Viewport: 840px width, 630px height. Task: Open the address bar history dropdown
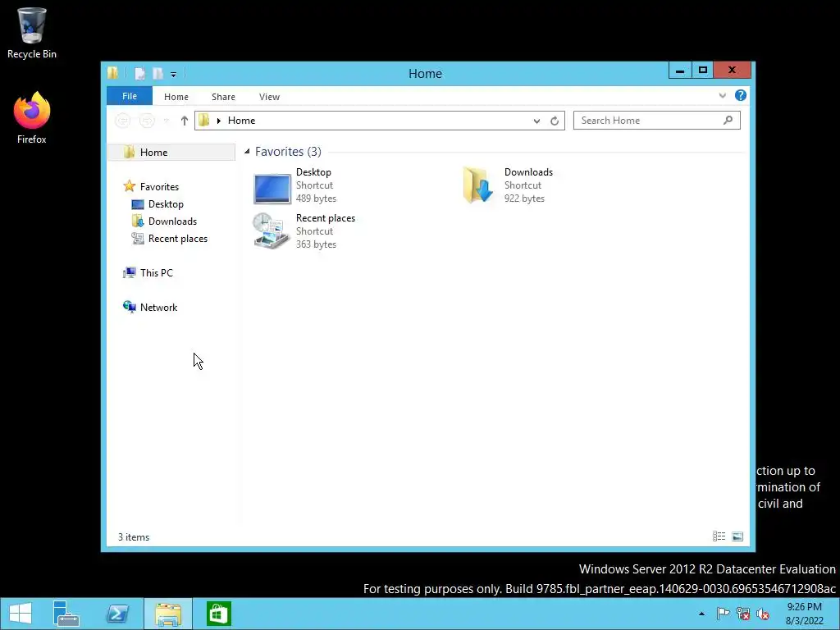[x=536, y=121]
